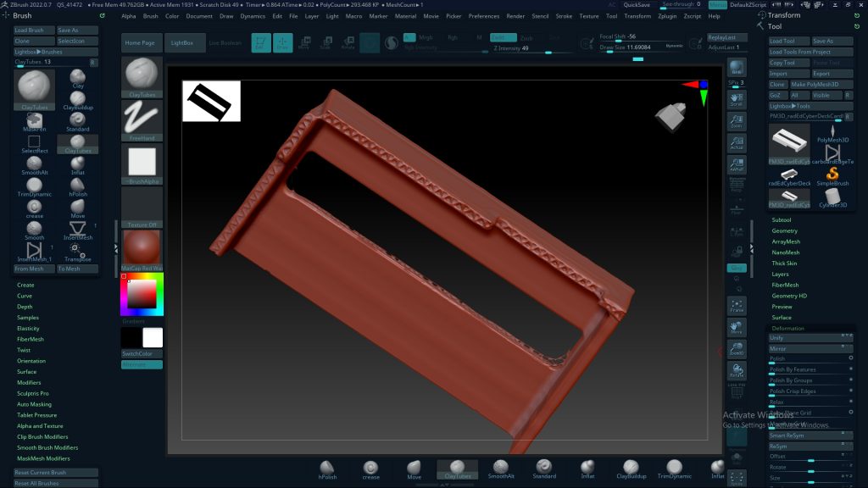This screenshot has width=868, height=488.
Task: Click the Frame icon on right shelf
Action: (x=737, y=305)
